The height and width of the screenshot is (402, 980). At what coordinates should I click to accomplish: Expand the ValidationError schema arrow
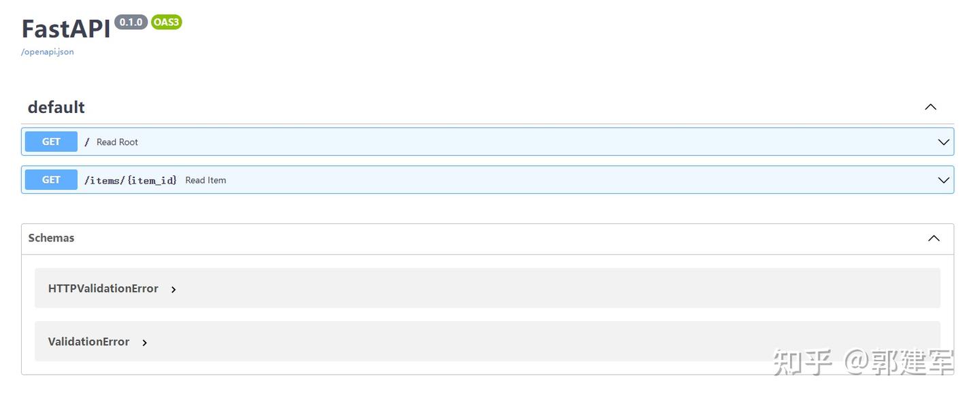(x=144, y=342)
